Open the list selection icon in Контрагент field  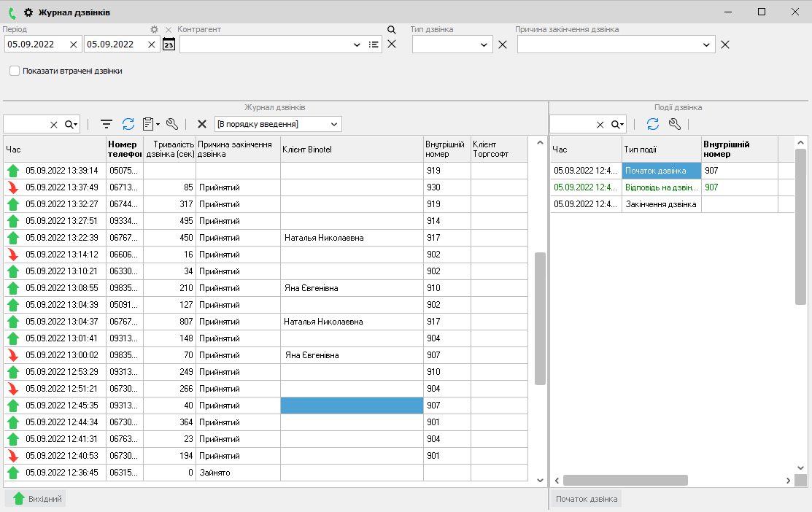point(374,44)
